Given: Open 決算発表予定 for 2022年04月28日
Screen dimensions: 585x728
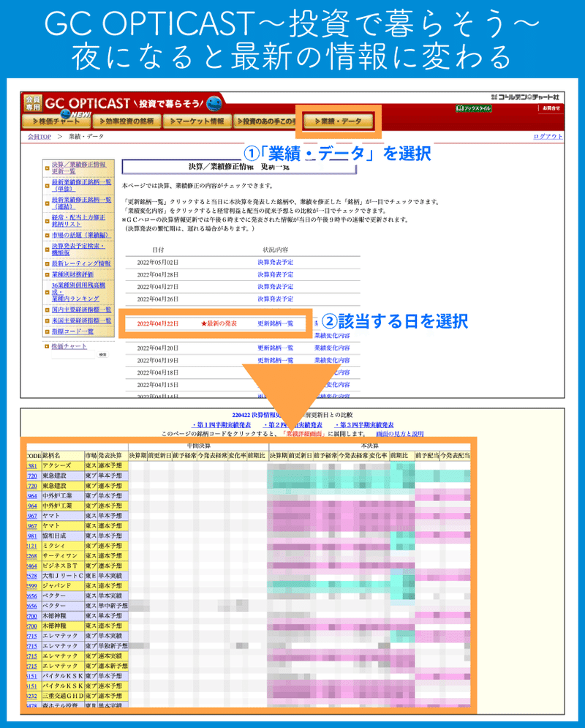Looking at the screenshot, I should (276, 274).
